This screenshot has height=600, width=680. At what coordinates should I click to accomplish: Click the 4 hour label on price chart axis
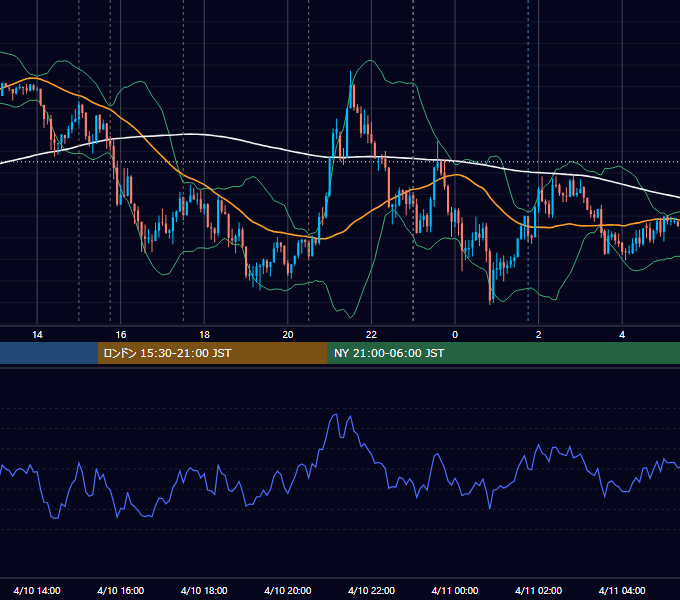click(x=622, y=335)
